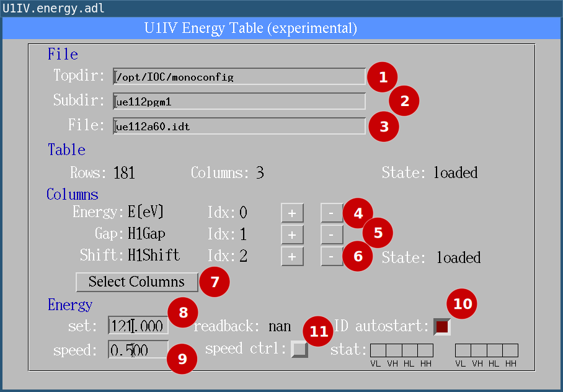Toggle the speed ctrl checkbox

[x=300, y=349]
